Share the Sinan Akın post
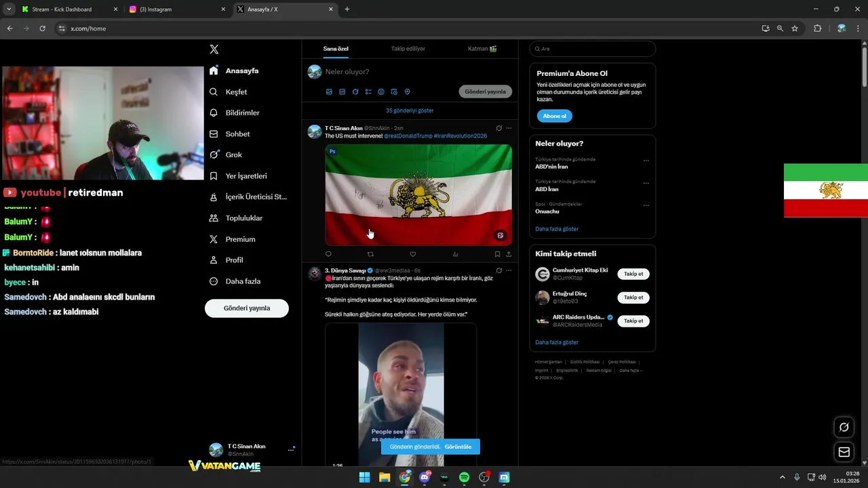This screenshot has height=488, width=868. tap(509, 254)
